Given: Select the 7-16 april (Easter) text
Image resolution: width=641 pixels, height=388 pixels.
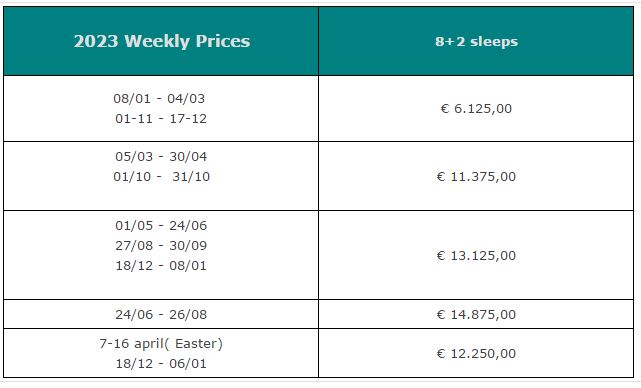Looking at the screenshot, I should pos(161,344).
